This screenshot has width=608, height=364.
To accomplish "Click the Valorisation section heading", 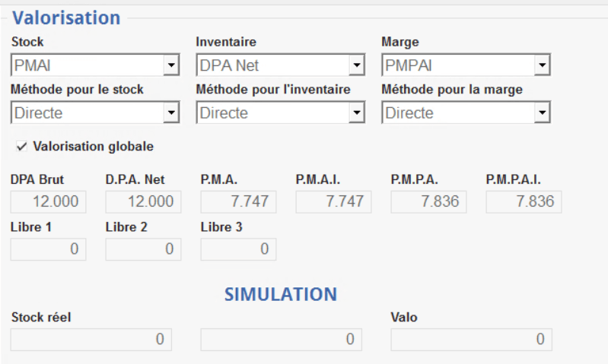I will tap(66, 17).
